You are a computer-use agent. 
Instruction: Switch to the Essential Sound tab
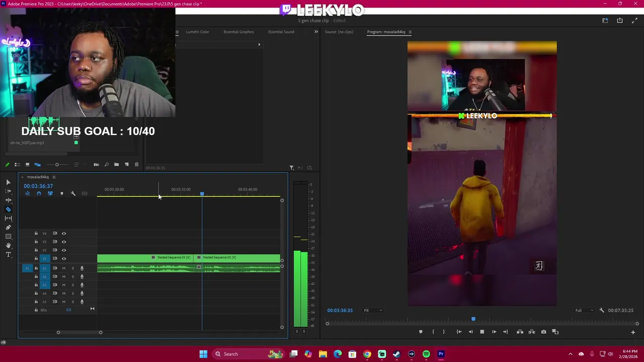[x=281, y=32]
